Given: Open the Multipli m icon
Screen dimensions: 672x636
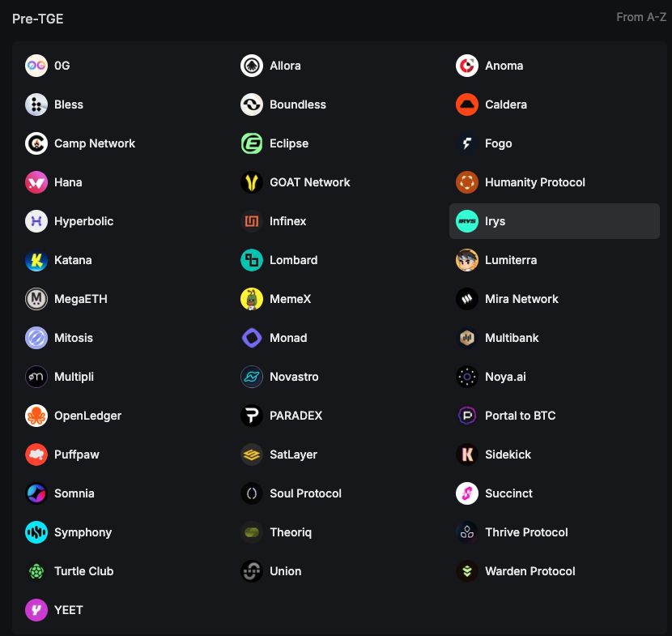Looking at the screenshot, I should (x=36, y=377).
